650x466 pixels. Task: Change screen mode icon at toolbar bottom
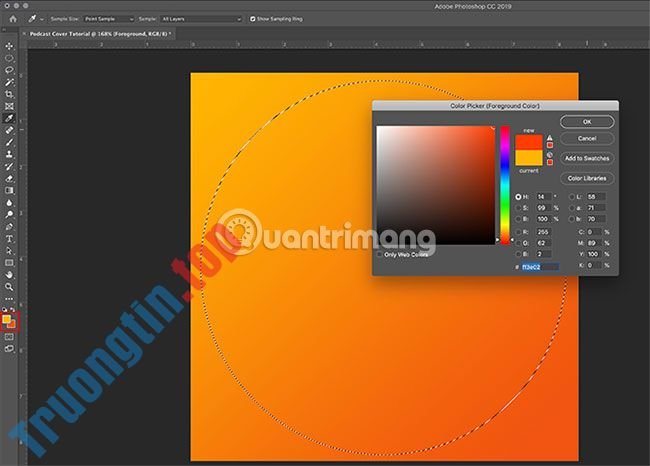coord(9,349)
